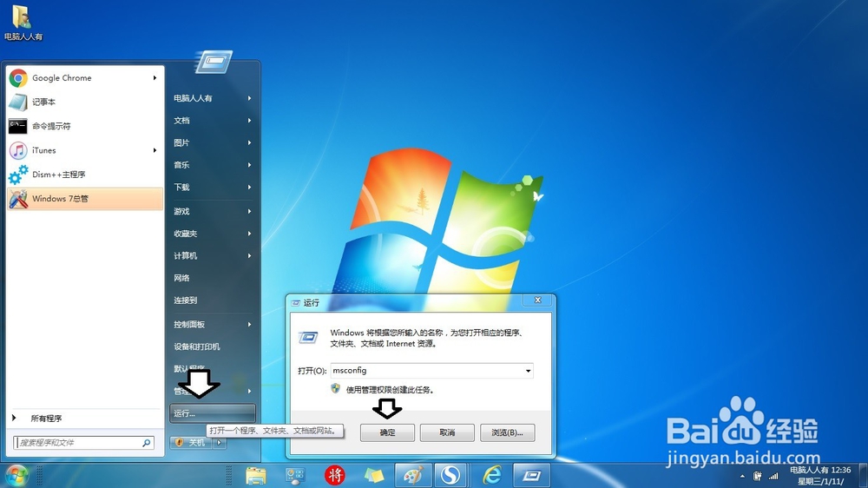Screen dimensions: 868x488
Task: Open Internet Explorer from taskbar
Action: coord(491,475)
